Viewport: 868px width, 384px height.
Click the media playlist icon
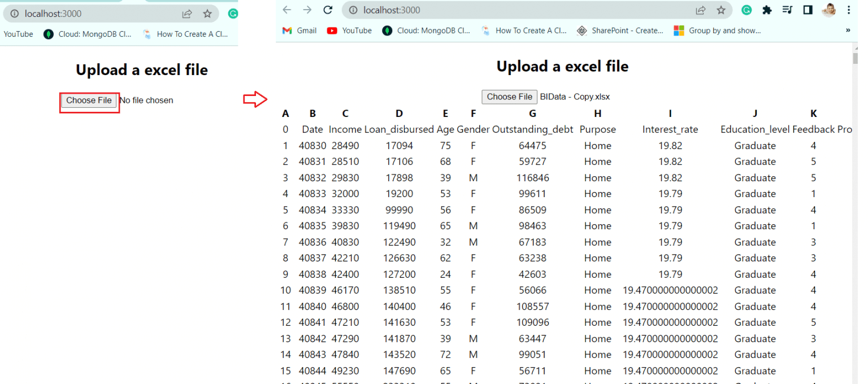point(787,10)
